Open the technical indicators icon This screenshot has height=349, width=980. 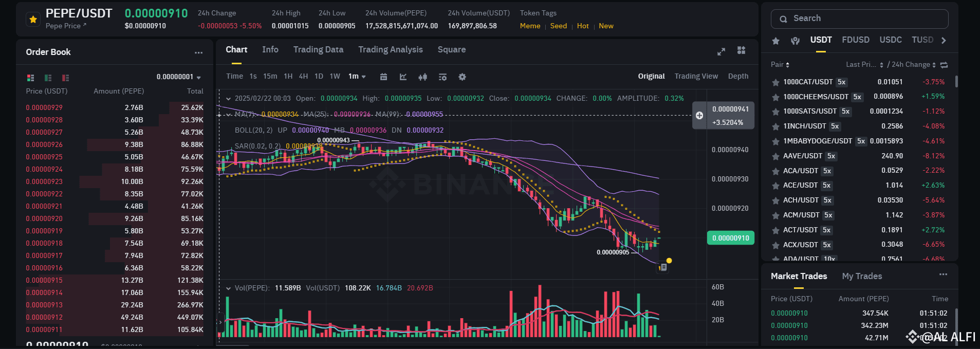click(x=442, y=77)
